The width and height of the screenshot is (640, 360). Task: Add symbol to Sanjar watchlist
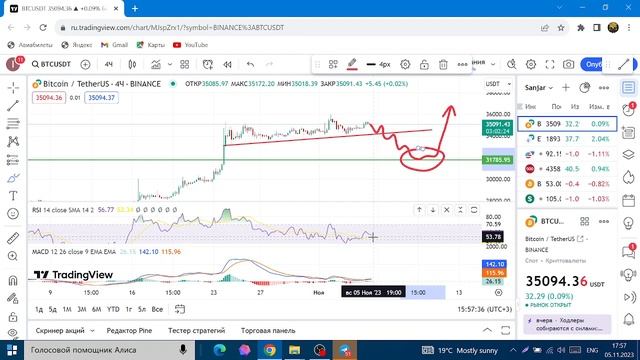(566, 87)
